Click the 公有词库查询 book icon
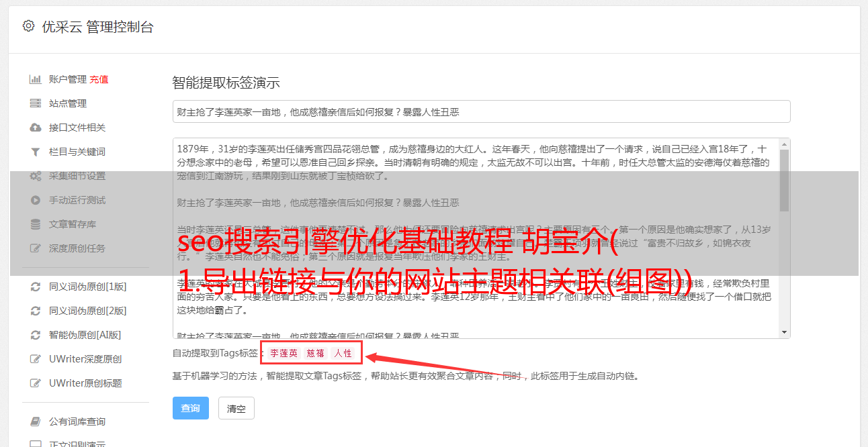Viewport: 868px width, 447px height. (x=36, y=421)
